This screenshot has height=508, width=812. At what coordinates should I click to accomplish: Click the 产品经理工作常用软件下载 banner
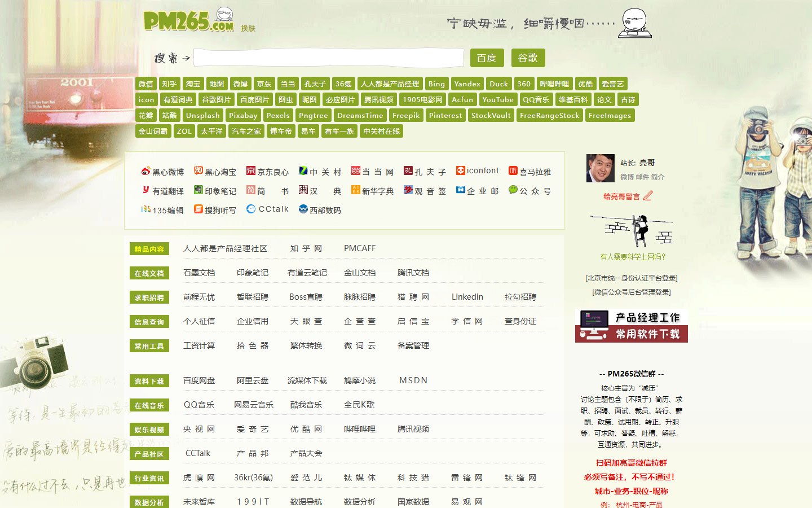[x=632, y=326]
